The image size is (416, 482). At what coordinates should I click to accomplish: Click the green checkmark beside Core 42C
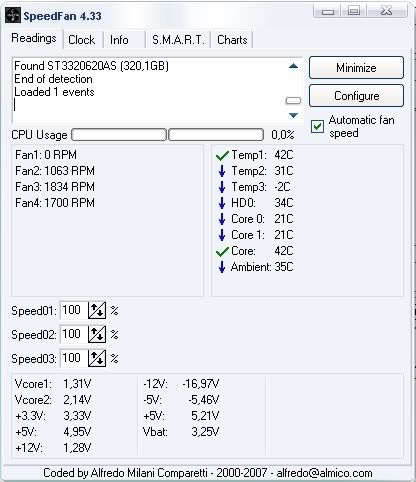click(x=222, y=251)
